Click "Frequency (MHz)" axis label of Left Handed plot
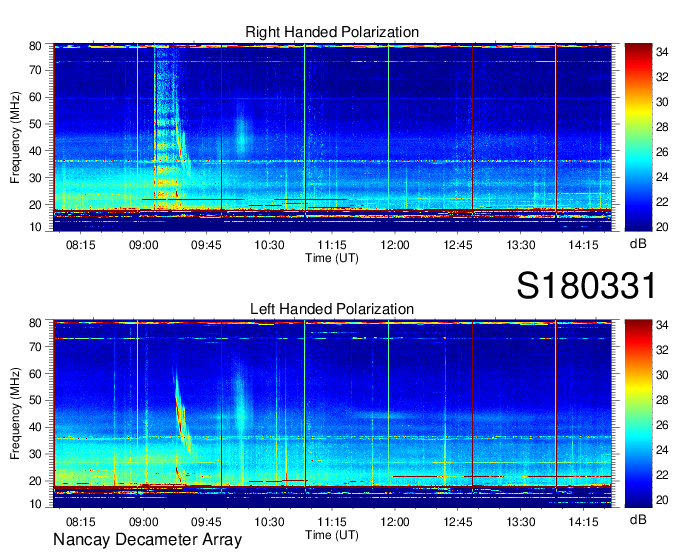The image size is (680, 552). (15, 414)
